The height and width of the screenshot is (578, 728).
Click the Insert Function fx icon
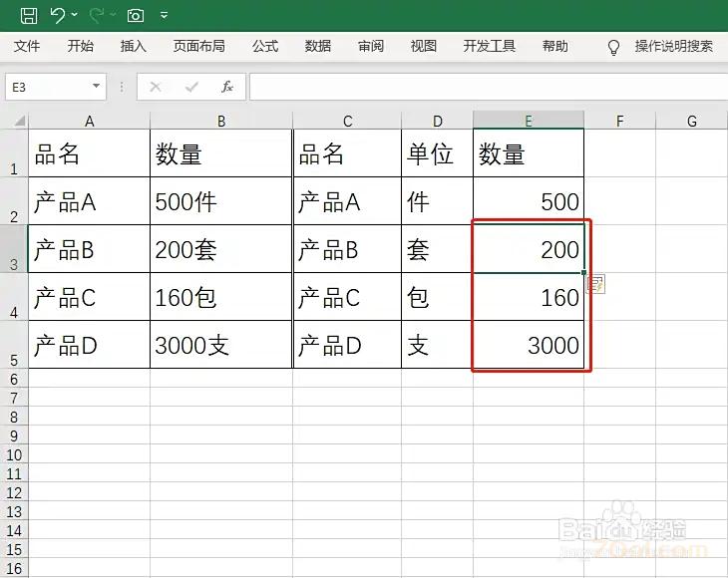point(227,87)
